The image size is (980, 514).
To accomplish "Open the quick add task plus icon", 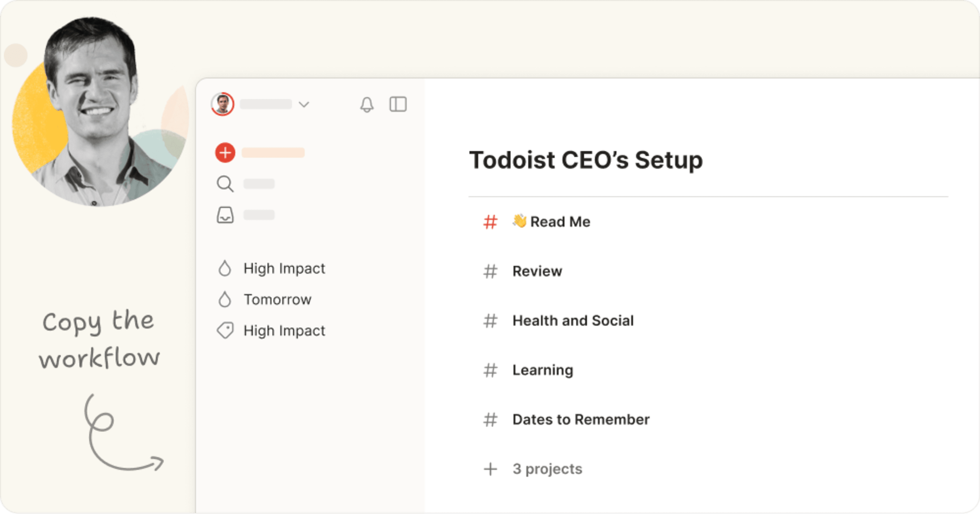I will (x=225, y=152).
